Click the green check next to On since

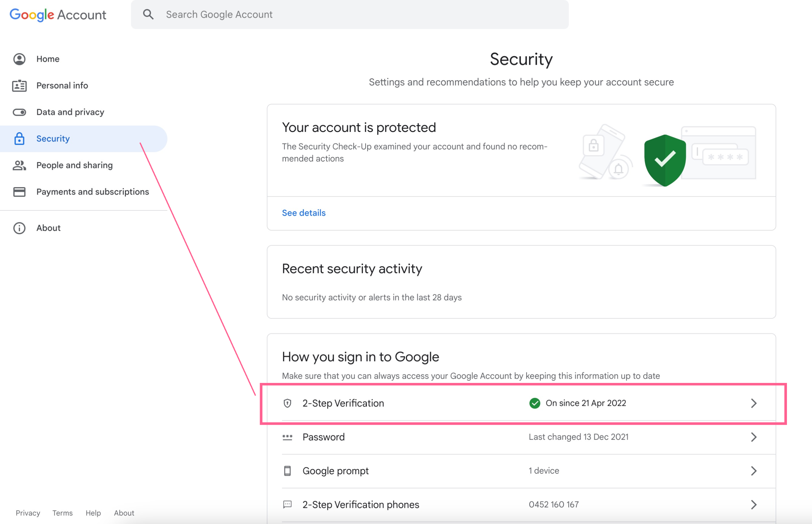click(x=535, y=403)
